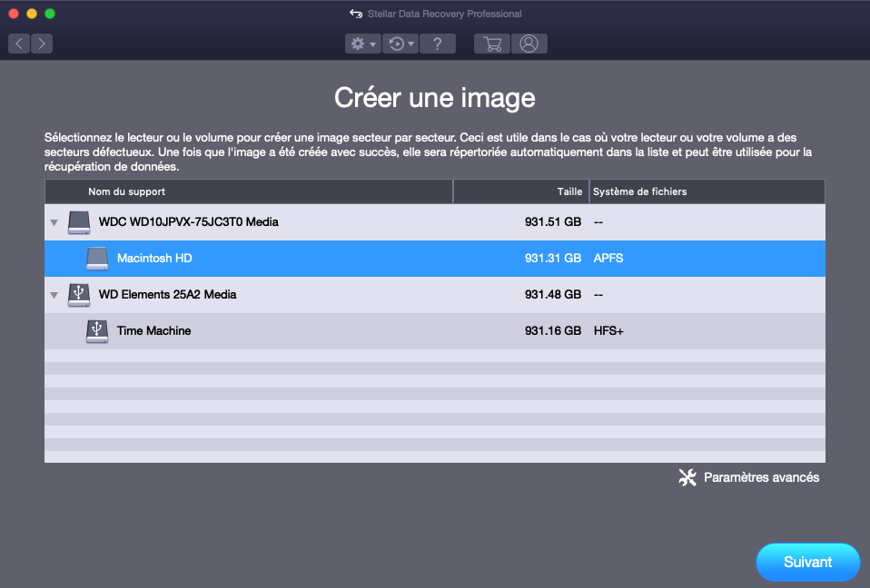Viewport: 870px width, 588px height.
Task: Select WDC WD10JPVX-75JC3T0 Media drive
Action: [x=435, y=222]
